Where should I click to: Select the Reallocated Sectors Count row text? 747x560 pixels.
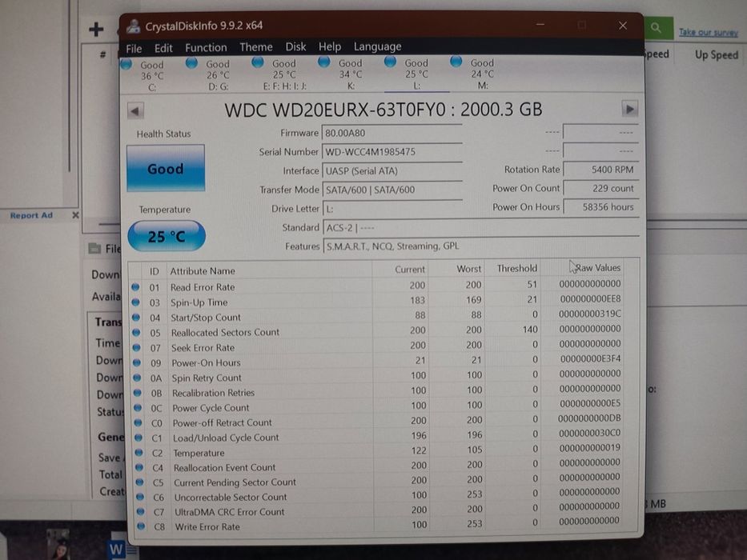[225, 332]
